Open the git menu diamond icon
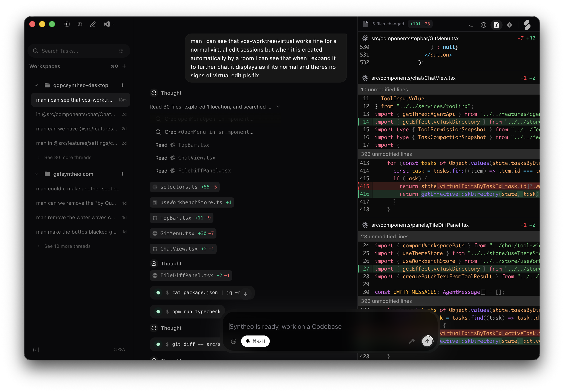The height and width of the screenshot is (392, 564). tap(509, 24)
